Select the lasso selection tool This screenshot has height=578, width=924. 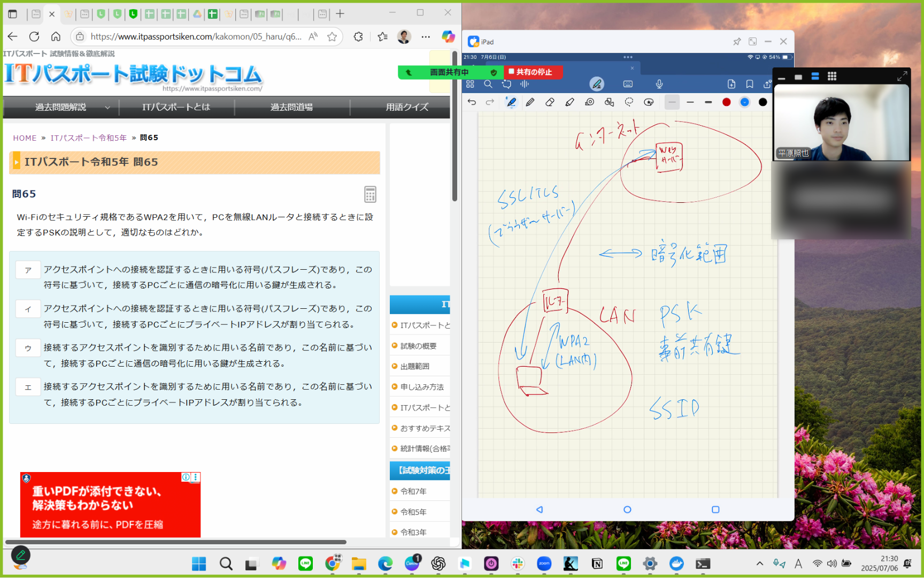point(629,102)
